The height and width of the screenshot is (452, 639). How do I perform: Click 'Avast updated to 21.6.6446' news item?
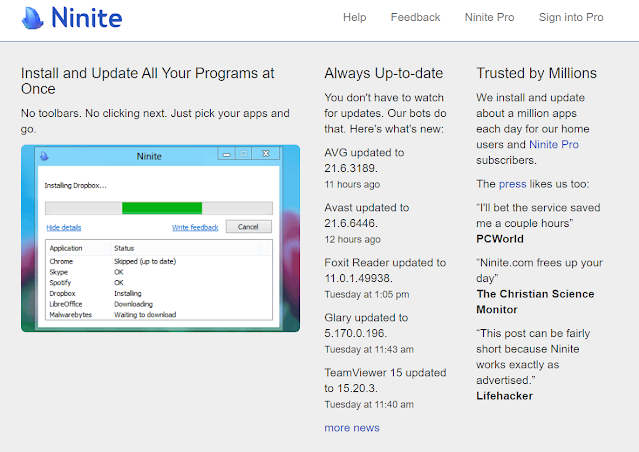pos(367,215)
